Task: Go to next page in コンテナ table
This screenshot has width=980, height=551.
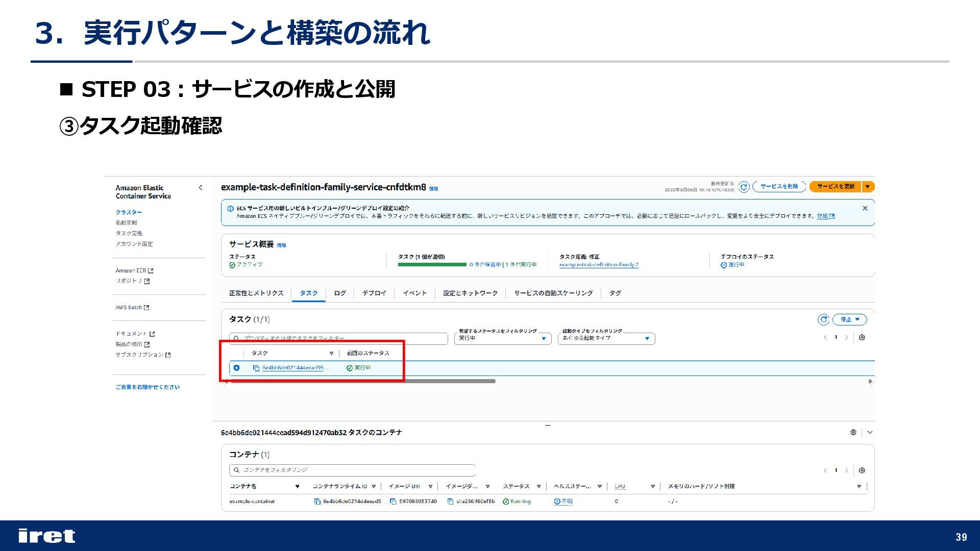Action: [846, 470]
